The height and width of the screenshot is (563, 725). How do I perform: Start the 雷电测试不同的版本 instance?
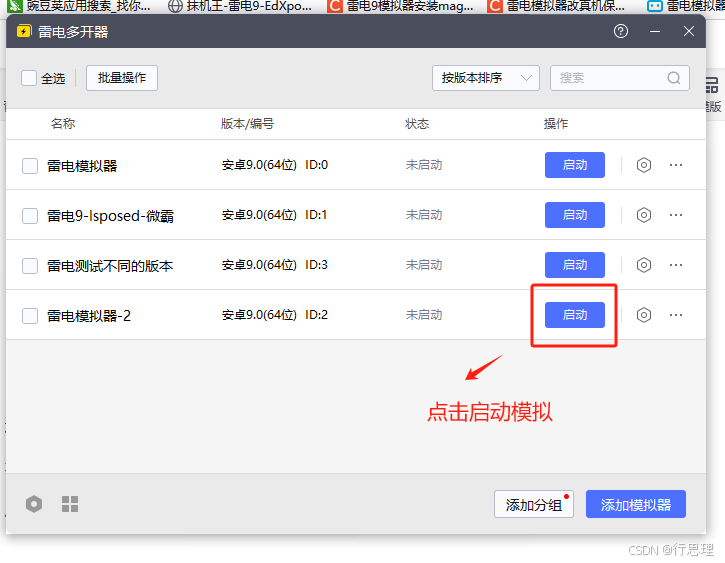coord(575,265)
